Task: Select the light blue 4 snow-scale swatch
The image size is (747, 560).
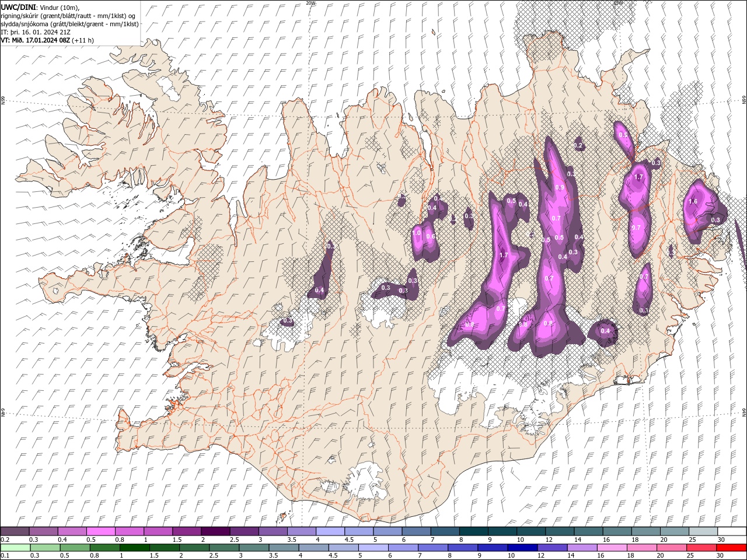Action: pyautogui.click(x=330, y=531)
